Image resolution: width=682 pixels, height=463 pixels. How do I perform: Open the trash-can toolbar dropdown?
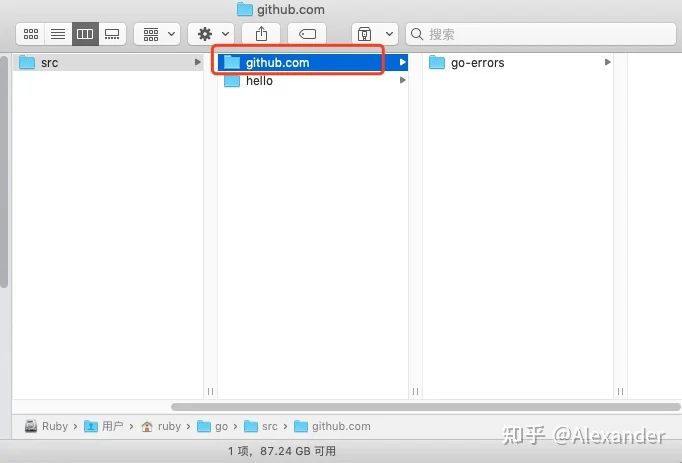[374, 34]
